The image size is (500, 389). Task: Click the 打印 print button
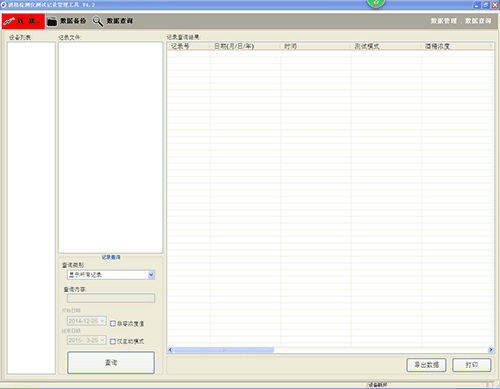click(472, 365)
